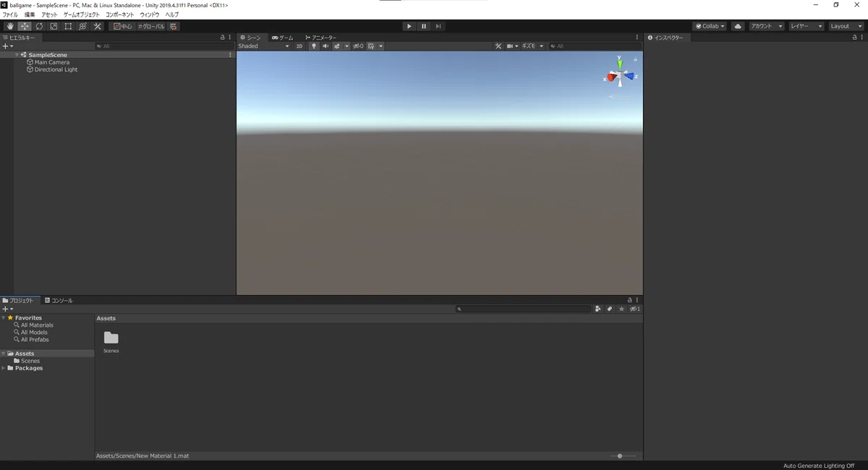Toggle scene effects icon

[x=337, y=46]
